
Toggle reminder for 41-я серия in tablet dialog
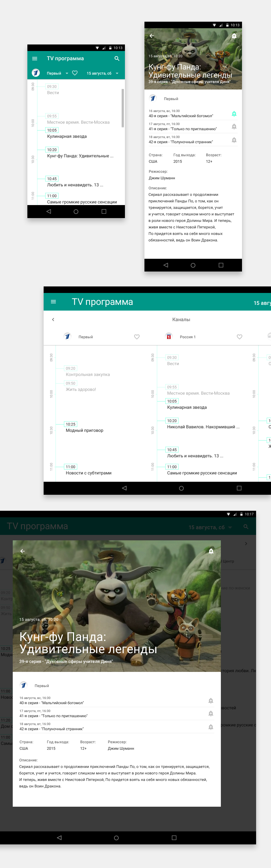[211, 714]
